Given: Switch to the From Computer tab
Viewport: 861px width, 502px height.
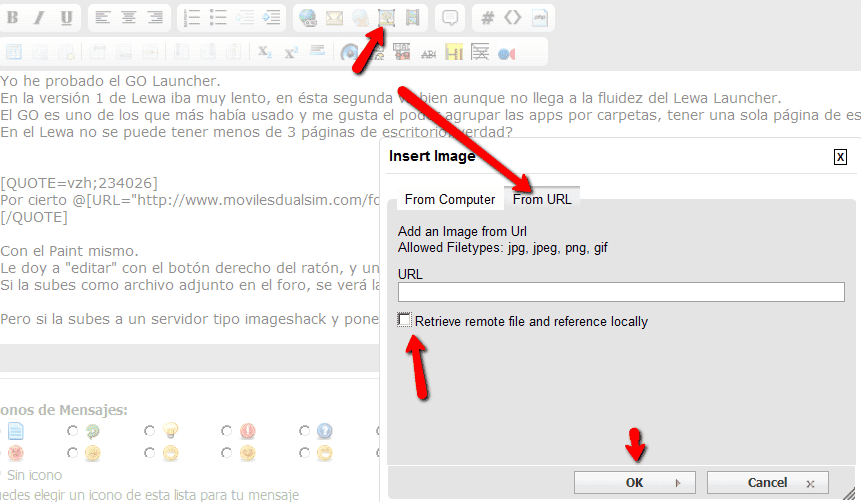Looking at the screenshot, I should pos(450,199).
